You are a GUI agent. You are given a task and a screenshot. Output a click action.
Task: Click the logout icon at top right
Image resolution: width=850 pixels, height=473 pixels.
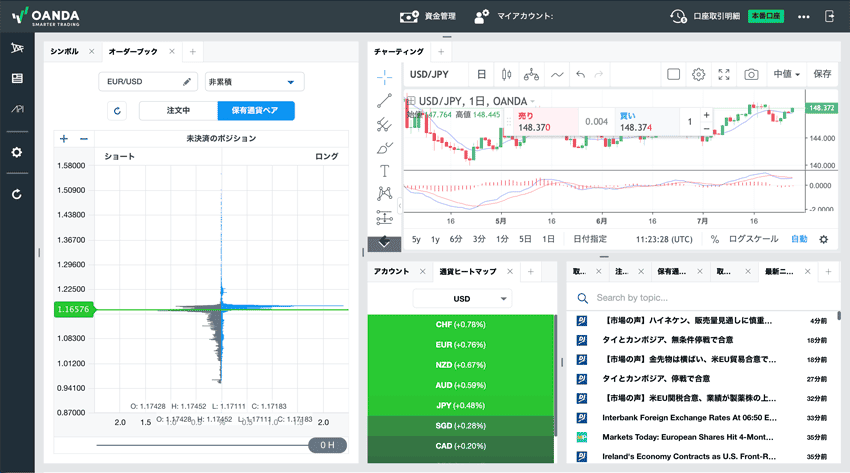(x=829, y=16)
